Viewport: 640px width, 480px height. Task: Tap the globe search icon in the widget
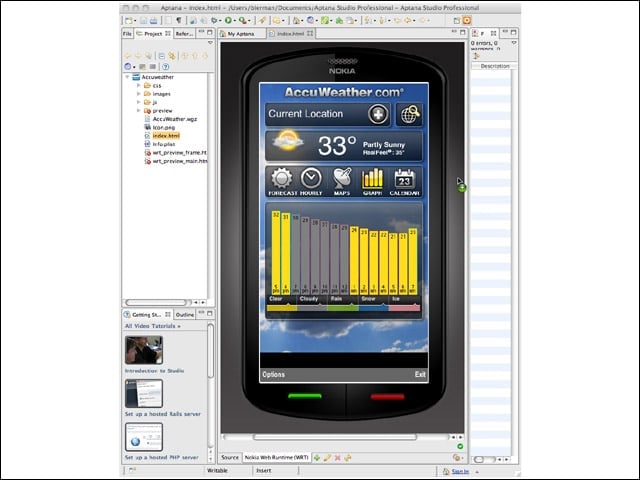point(410,114)
